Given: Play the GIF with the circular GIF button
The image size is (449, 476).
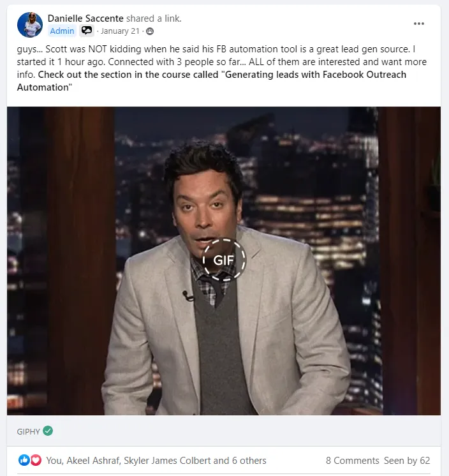Looking at the screenshot, I should 224,260.
